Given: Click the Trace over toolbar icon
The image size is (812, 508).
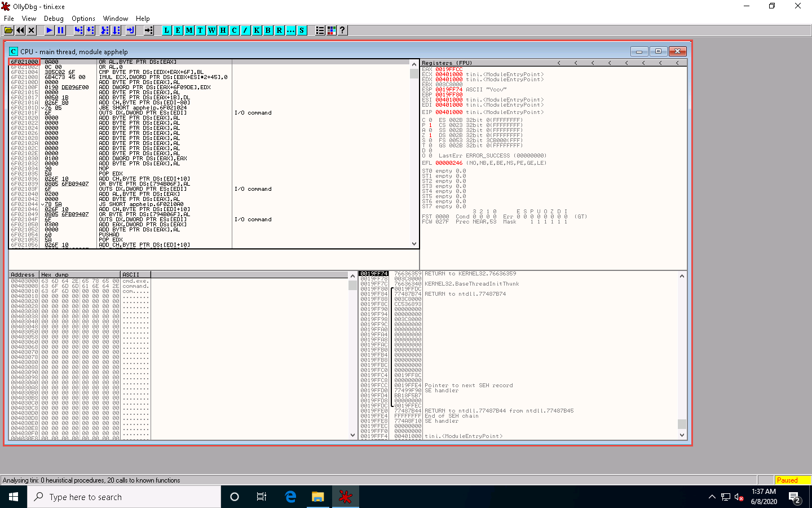Looking at the screenshot, I should pyautogui.click(x=116, y=30).
